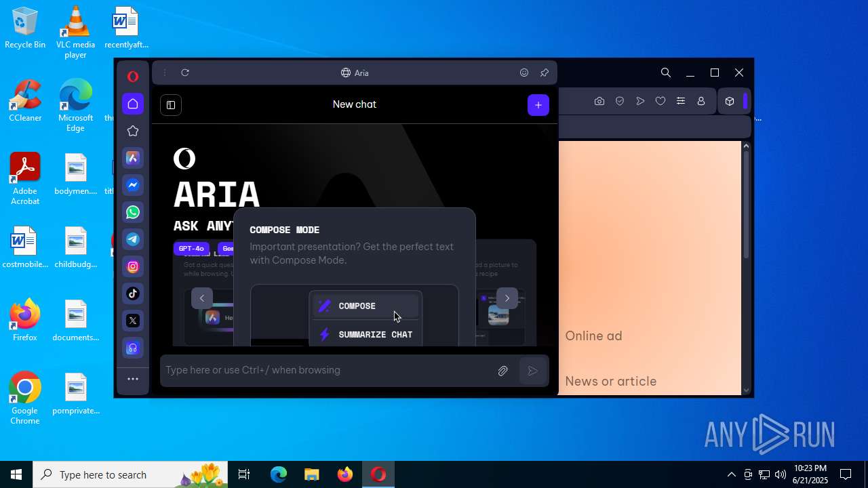Viewport: 868px width, 488px height.
Task: Open the Opera account profile icon
Action: (701, 101)
